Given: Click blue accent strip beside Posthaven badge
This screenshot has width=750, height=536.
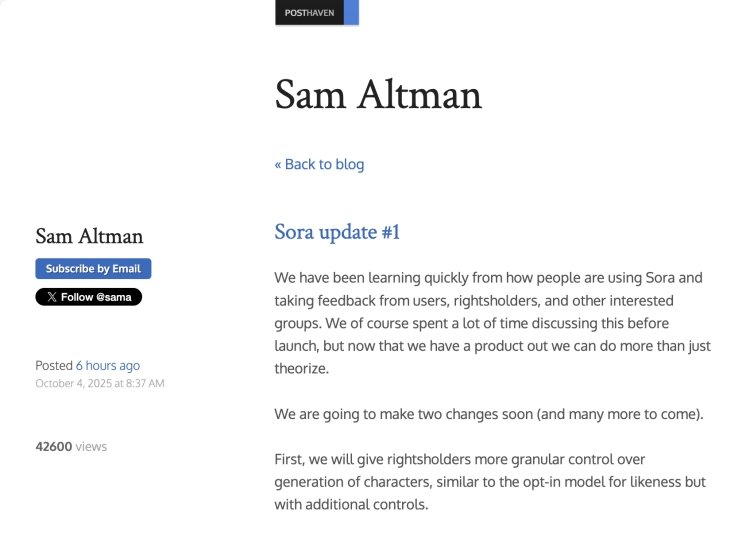Looking at the screenshot, I should [353, 13].
